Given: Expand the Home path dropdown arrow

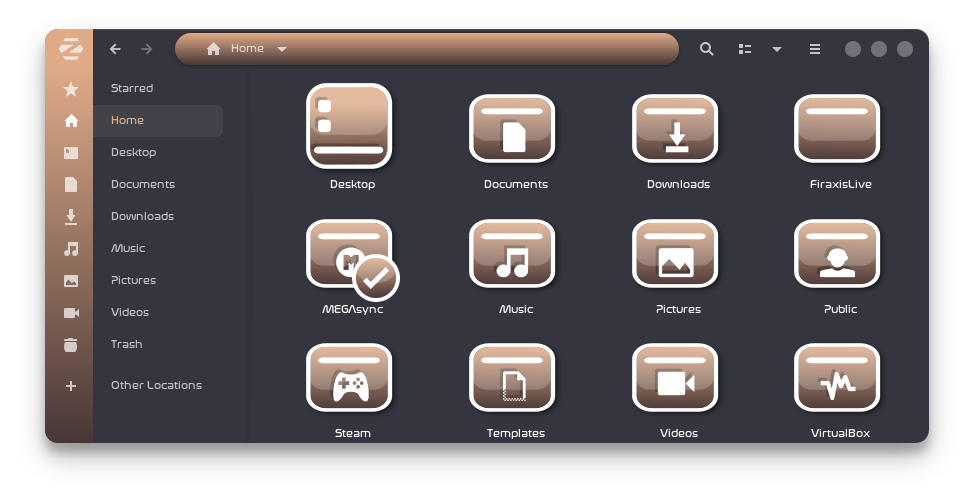Looking at the screenshot, I should (281, 49).
